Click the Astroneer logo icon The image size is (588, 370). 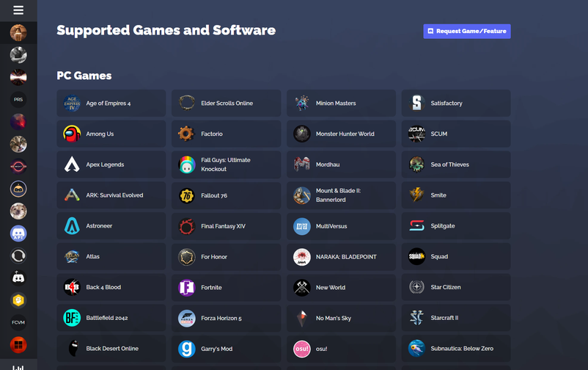(72, 226)
